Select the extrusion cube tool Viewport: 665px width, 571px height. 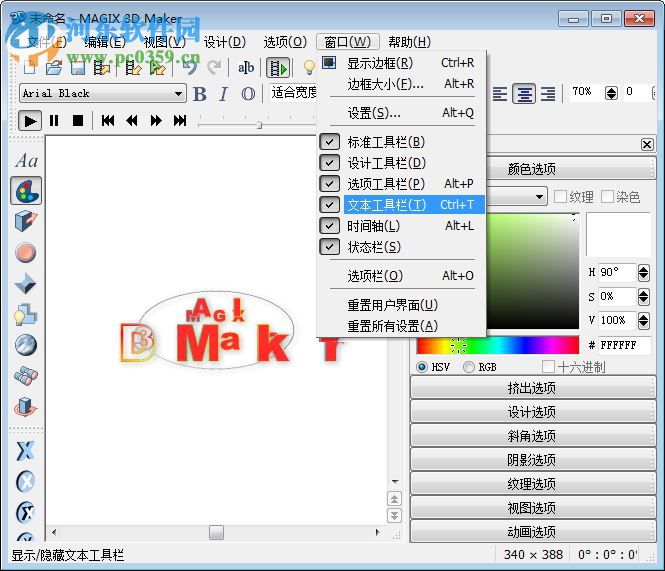(26, 221)
